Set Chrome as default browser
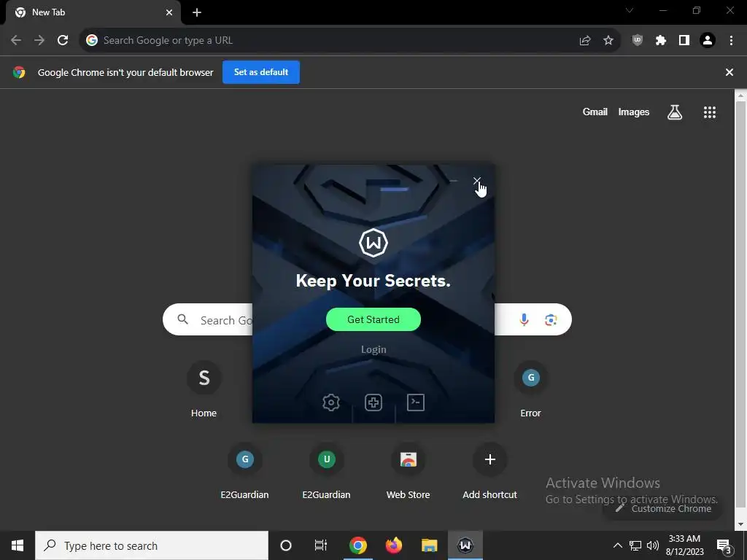This screenshot has height=560, width=747. tap(261, 72)
